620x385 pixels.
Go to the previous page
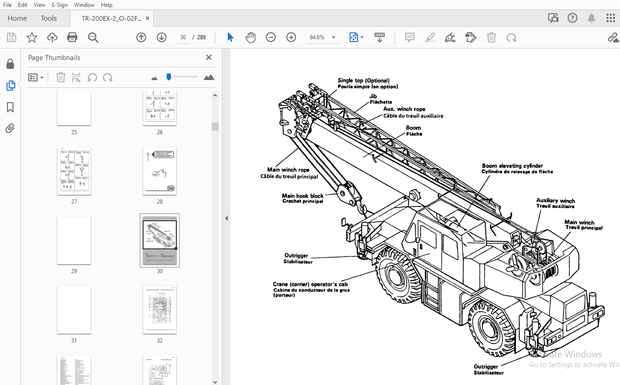141,38
